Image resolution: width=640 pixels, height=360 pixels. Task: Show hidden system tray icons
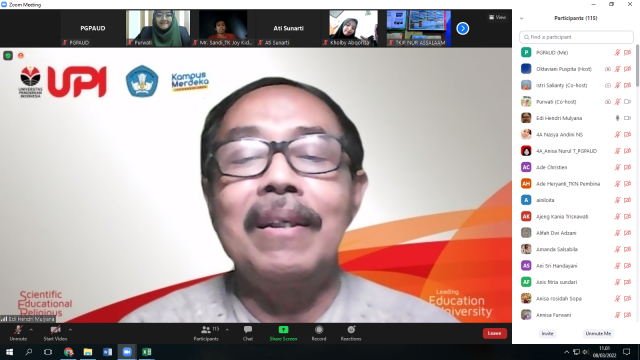(x=567, y=352)
